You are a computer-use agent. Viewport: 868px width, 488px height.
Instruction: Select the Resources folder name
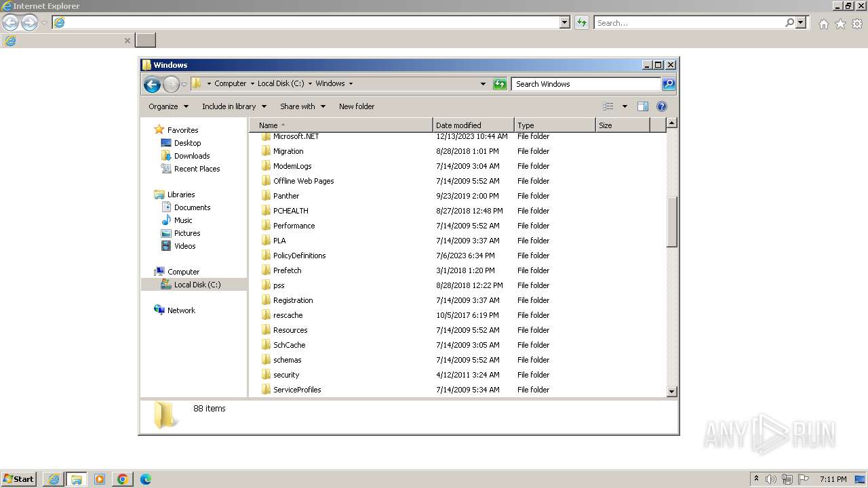[x=290, y=330]
